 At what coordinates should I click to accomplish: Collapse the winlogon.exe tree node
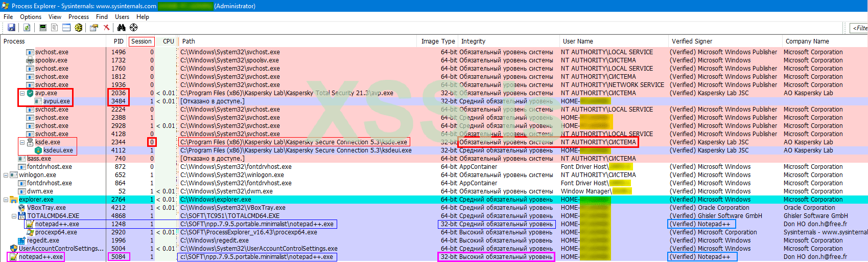[6, 175]
